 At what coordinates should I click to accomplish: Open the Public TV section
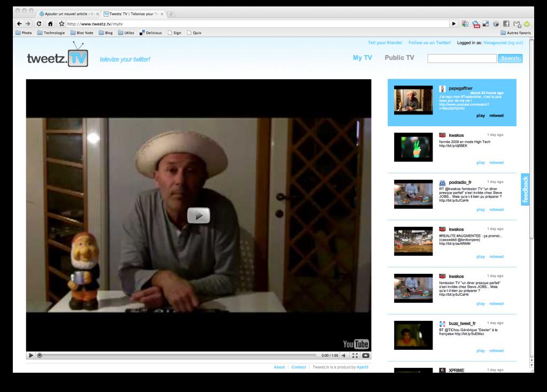point(399,58)
